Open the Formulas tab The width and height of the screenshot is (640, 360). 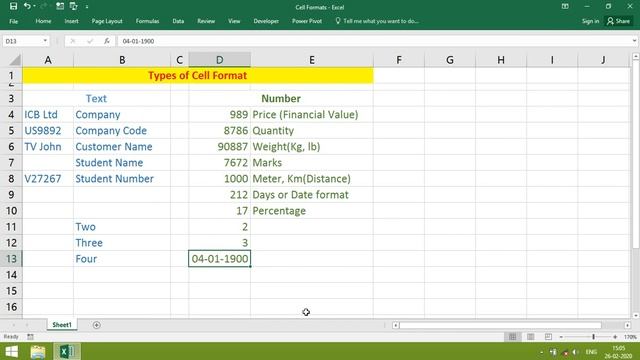point(147,21)
